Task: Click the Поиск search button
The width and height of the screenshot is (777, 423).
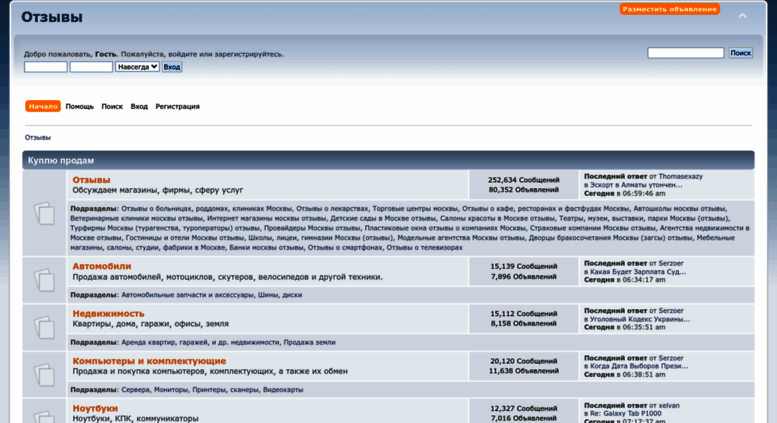Action: (x=740, y=53)
